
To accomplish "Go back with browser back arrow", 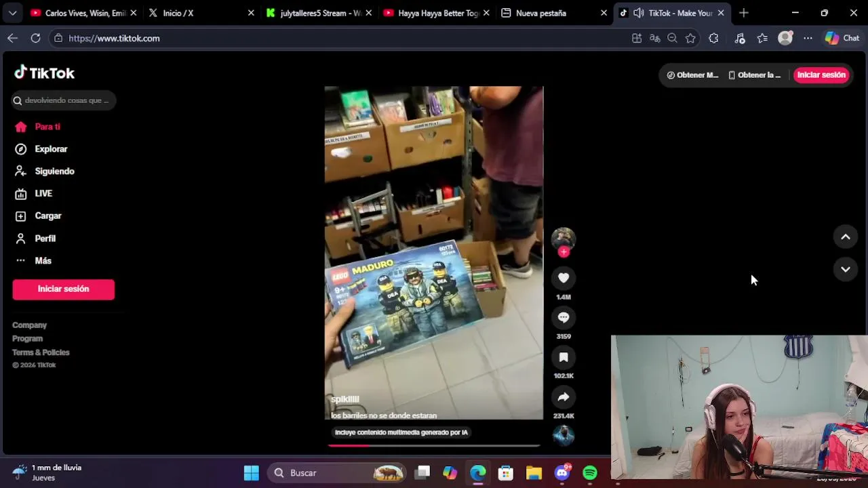I will point(12,38).
